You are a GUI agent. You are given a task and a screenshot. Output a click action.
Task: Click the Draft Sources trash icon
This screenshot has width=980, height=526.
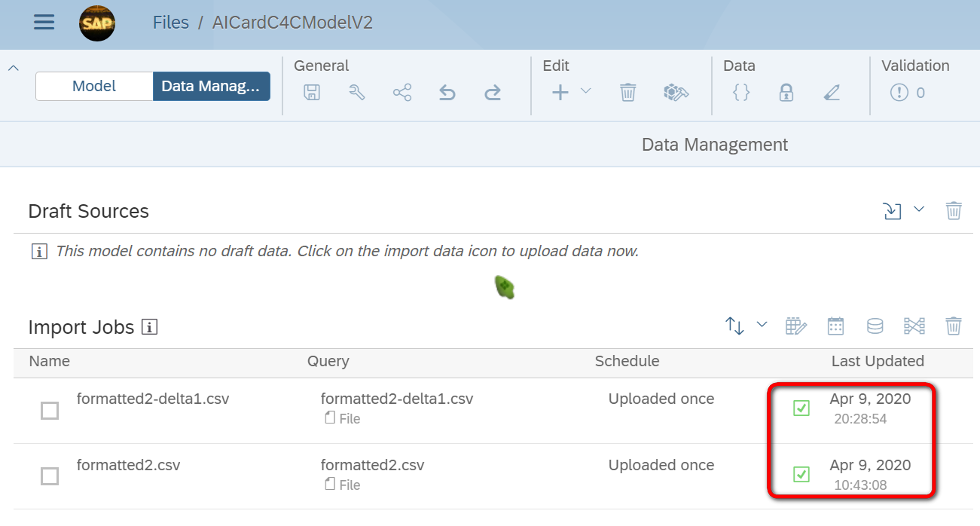(954, 211)
